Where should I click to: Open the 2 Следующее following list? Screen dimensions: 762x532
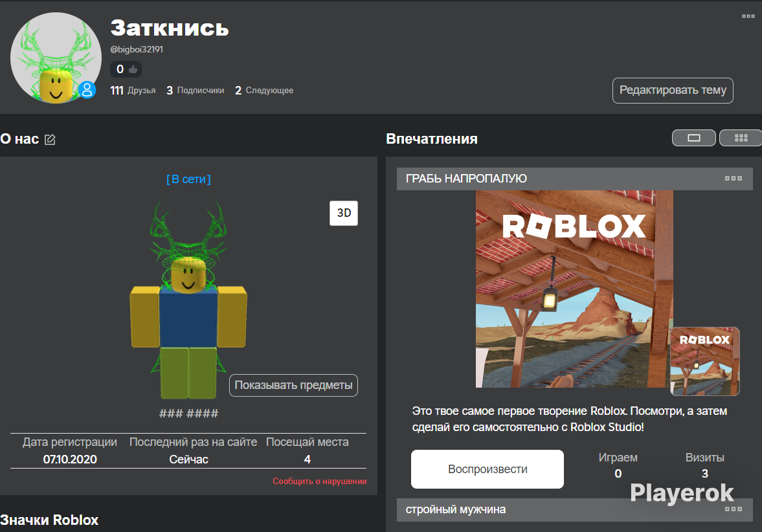pos(264,91)
